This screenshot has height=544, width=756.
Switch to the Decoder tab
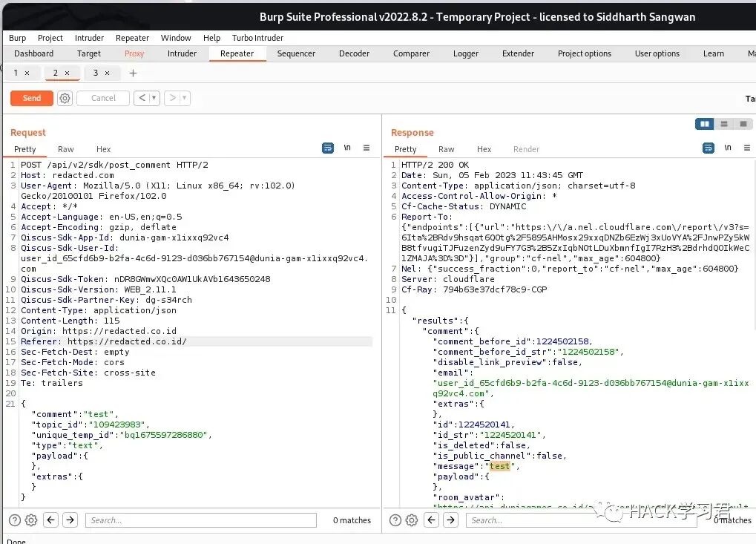354,53
